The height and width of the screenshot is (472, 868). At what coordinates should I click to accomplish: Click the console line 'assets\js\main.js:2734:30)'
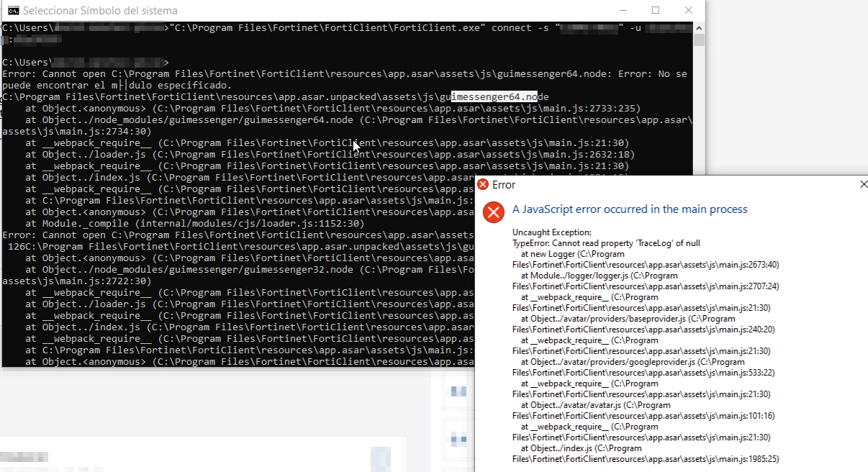[77, 132]
